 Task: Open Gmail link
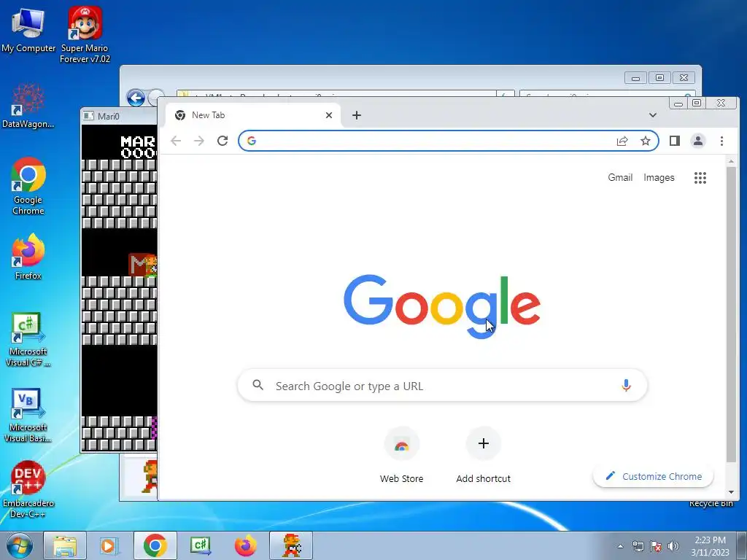620,178
